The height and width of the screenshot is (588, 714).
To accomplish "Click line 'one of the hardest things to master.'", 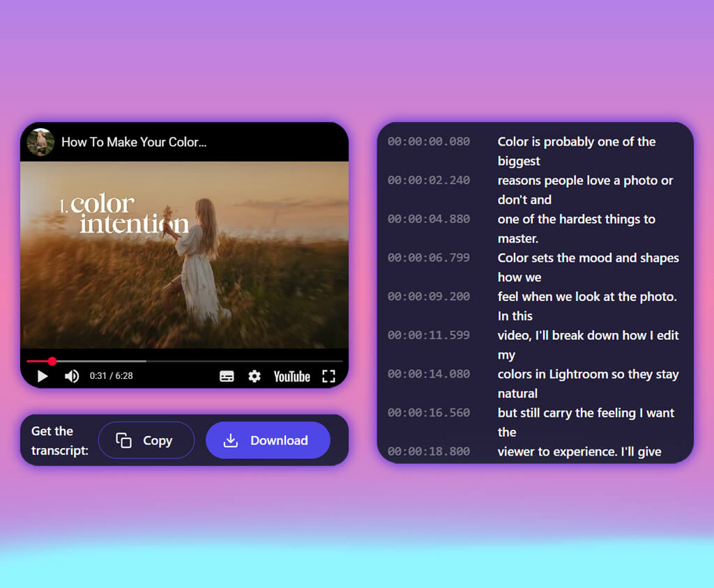I will pyautogui.click(x=577, y=229).
